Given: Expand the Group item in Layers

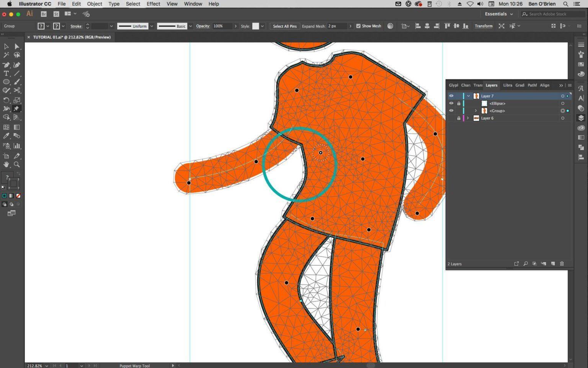Looking at the screenshot, I should [x=476, y=111].
